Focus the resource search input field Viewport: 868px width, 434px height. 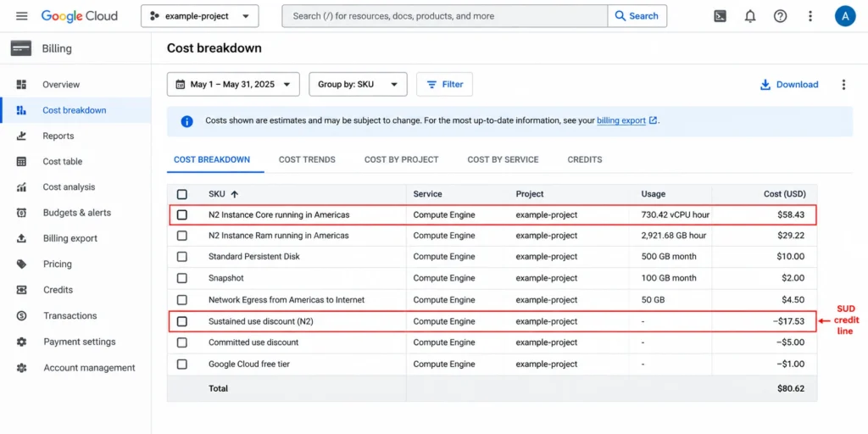point(445,16)
